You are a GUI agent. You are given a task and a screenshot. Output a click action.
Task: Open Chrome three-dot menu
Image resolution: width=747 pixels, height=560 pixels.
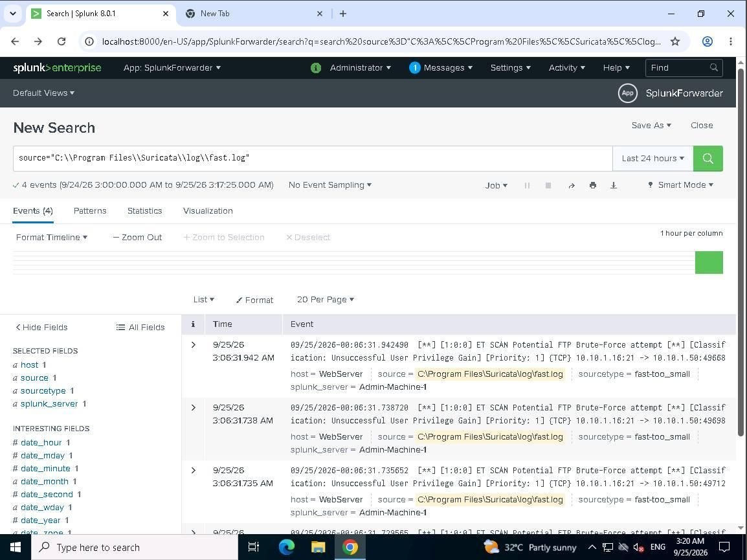730,41
